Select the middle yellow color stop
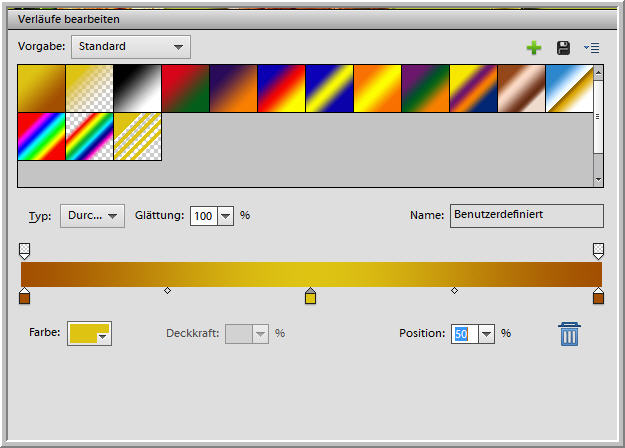 tap(311, 296)
